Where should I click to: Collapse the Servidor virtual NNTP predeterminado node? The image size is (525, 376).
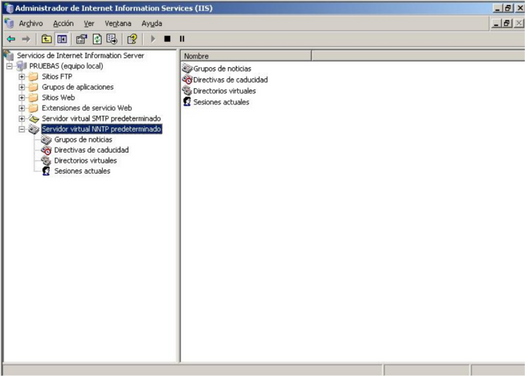pyautogui.click(x=22, y=129)
